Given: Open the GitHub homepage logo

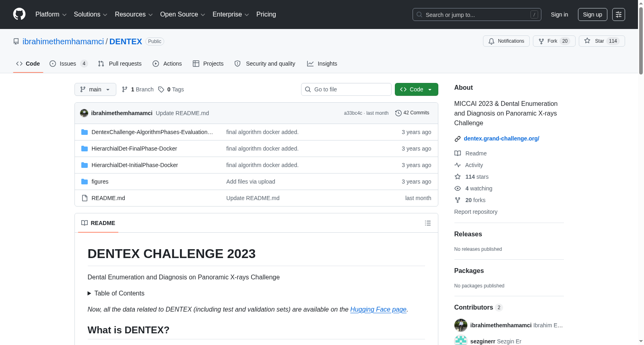Looking at the screenshot, I should [19, 14].
